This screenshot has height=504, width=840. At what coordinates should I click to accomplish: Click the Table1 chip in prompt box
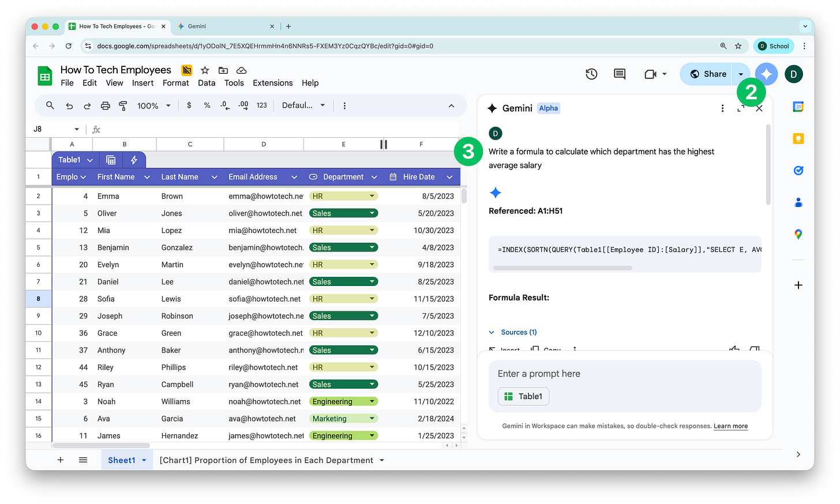pyautogui.click(x=523, y=396)
